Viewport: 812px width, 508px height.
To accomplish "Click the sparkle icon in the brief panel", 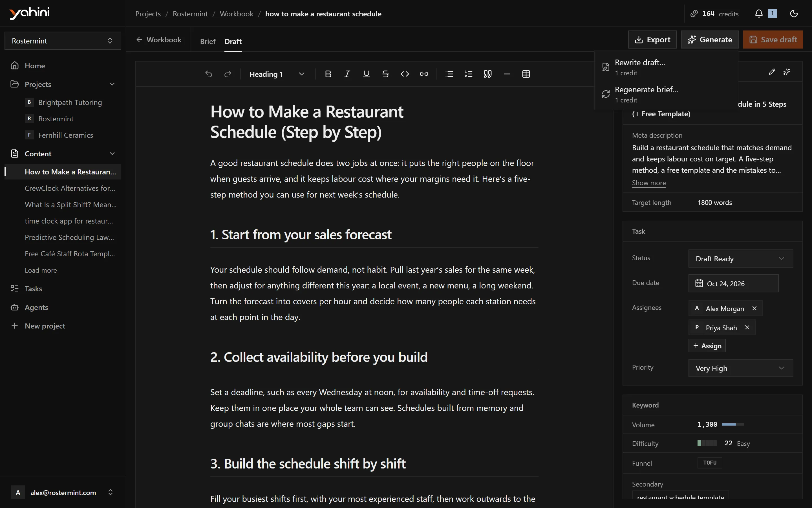I will pos(787,72).
